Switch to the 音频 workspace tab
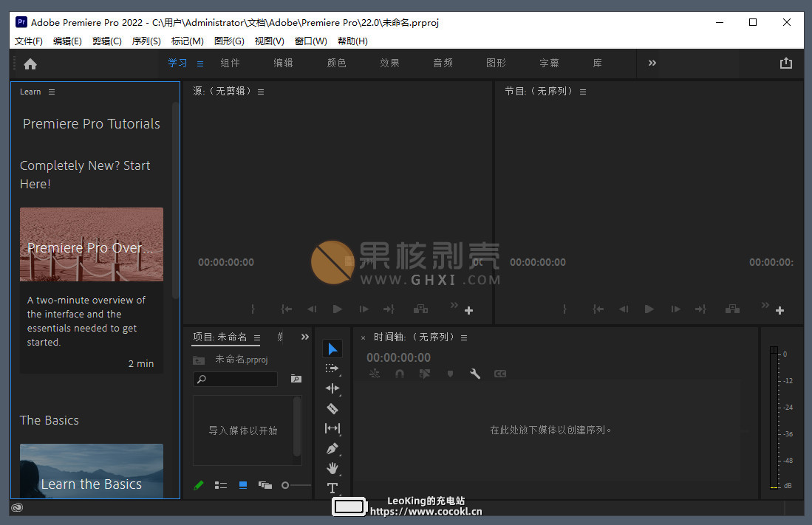This screenshot has height=525, width=812. pyautogui.click(x=443, y=63)
